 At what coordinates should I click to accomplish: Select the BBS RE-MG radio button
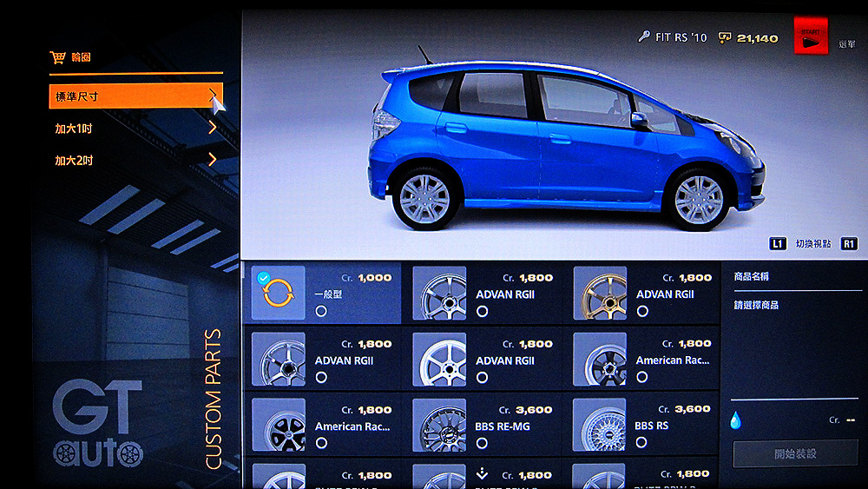pyautogui.click(x=482, y=443)
